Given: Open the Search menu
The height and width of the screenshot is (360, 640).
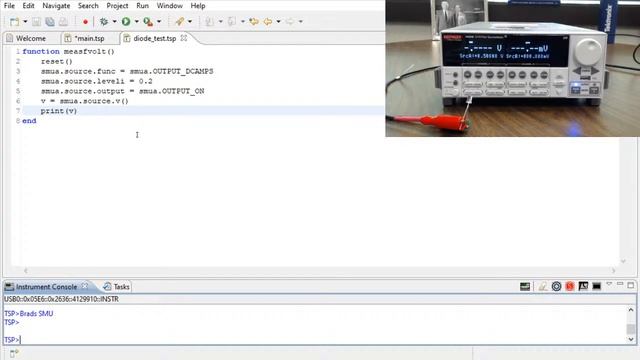Looking at the screenshot, I should [88, 6].
